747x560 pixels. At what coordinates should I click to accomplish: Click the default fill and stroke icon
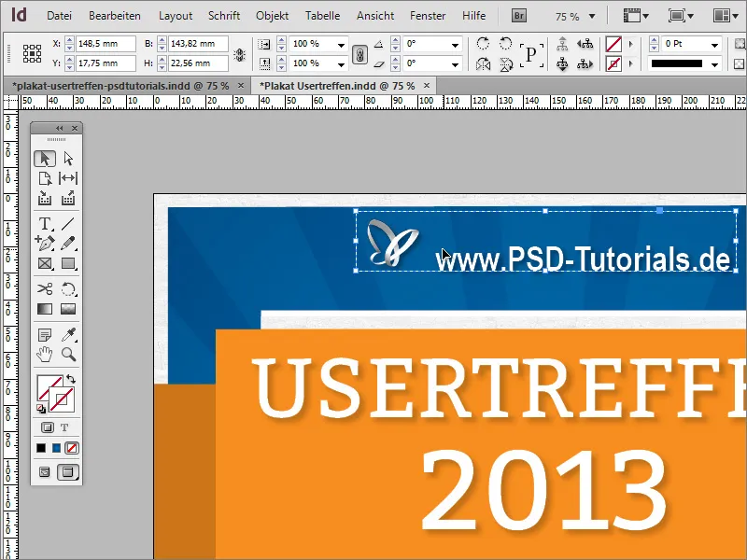41,409
